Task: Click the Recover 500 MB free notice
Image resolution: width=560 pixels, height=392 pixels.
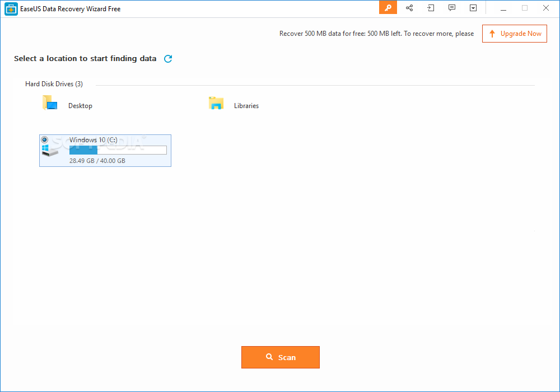Action: [x=376, y=34]
